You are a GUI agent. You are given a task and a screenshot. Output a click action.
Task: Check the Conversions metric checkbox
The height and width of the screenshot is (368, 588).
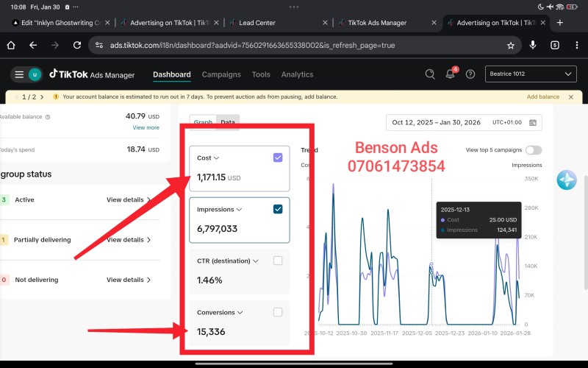point(278,312)
